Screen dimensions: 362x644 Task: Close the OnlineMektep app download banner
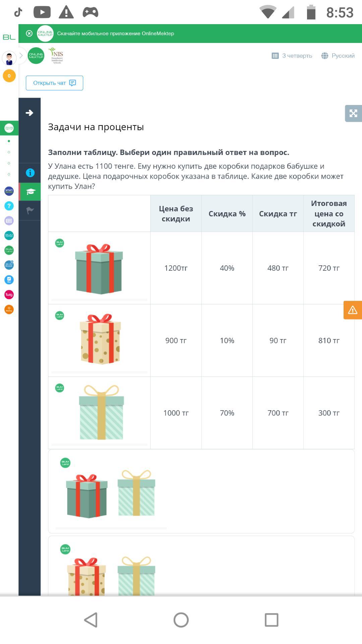click(29, 34)
